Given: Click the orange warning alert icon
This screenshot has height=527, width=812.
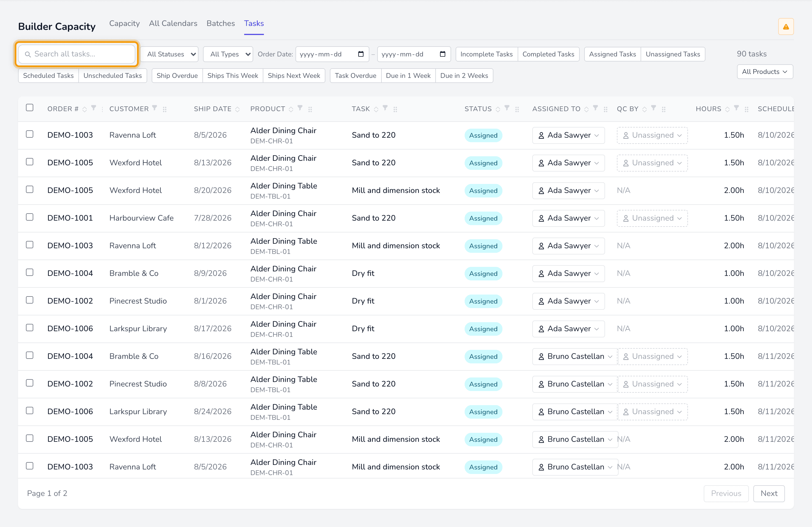Looking at the screenshot, I should [786, 27].
